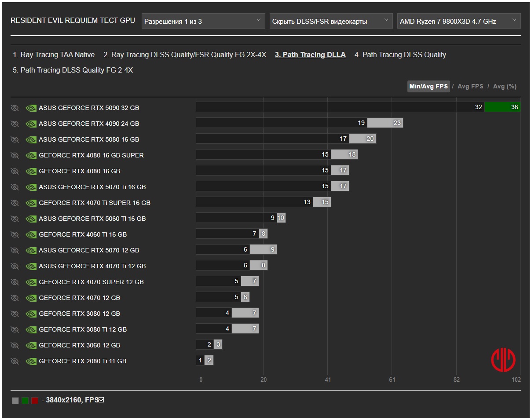
Task: Toggle visibility of ASUS RTX 5080 16 GB
Action: point(15,139)
